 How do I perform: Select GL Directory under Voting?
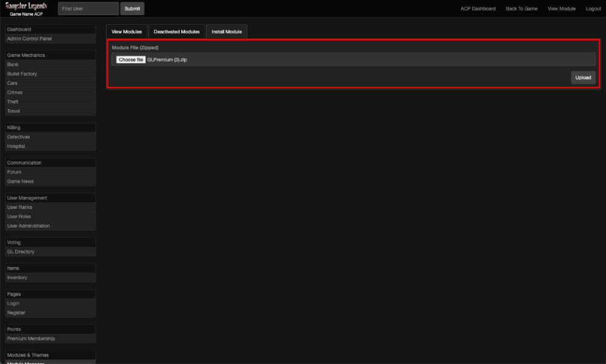tap(21, 252)
